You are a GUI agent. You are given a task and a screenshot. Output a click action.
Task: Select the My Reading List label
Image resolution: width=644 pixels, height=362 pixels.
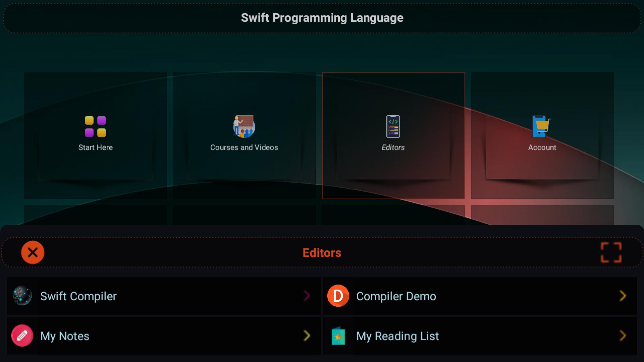397,336
